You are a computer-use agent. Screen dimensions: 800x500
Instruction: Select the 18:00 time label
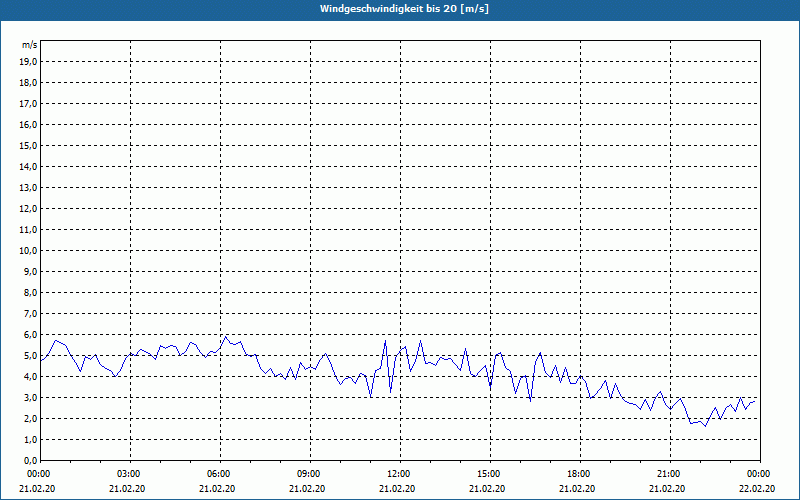[x=580, y=474]
